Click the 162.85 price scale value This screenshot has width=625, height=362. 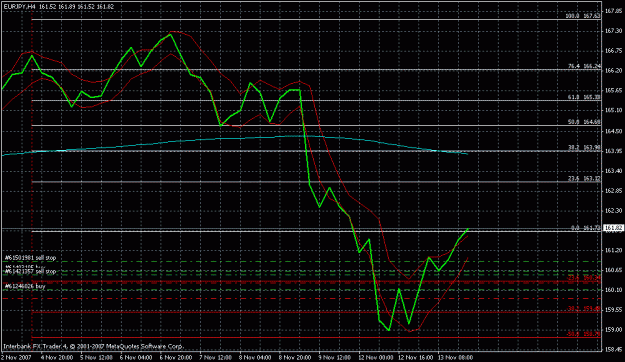click(613, 191)
